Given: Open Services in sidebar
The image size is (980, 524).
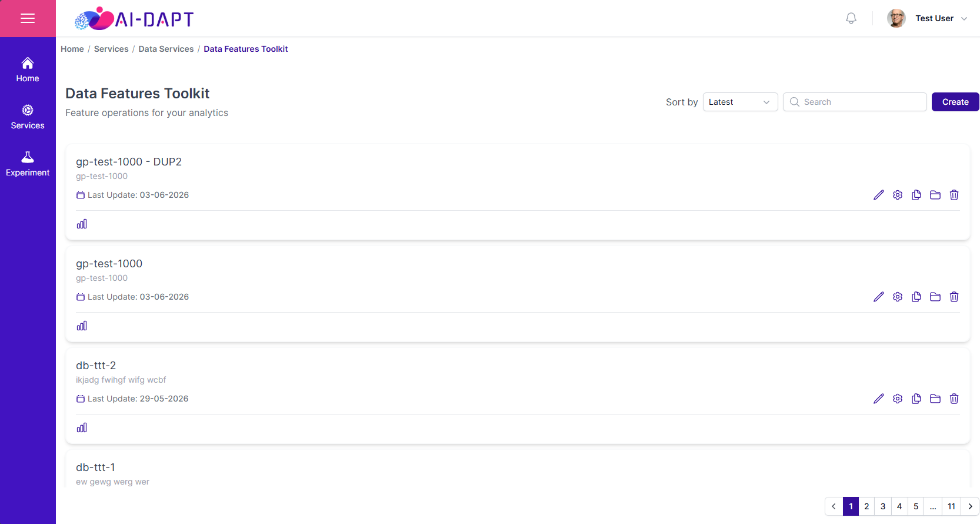Looking at the screenshot, I should [x=28, y=117].
